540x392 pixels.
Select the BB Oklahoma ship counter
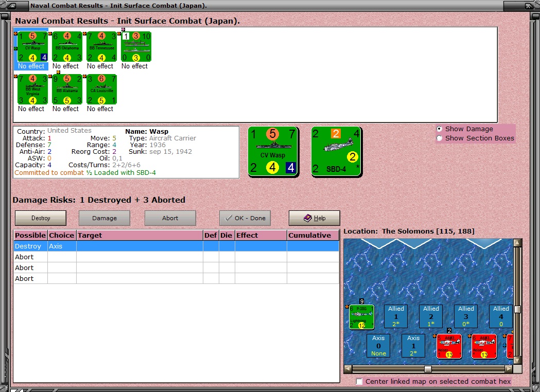[x=67, y=46]
